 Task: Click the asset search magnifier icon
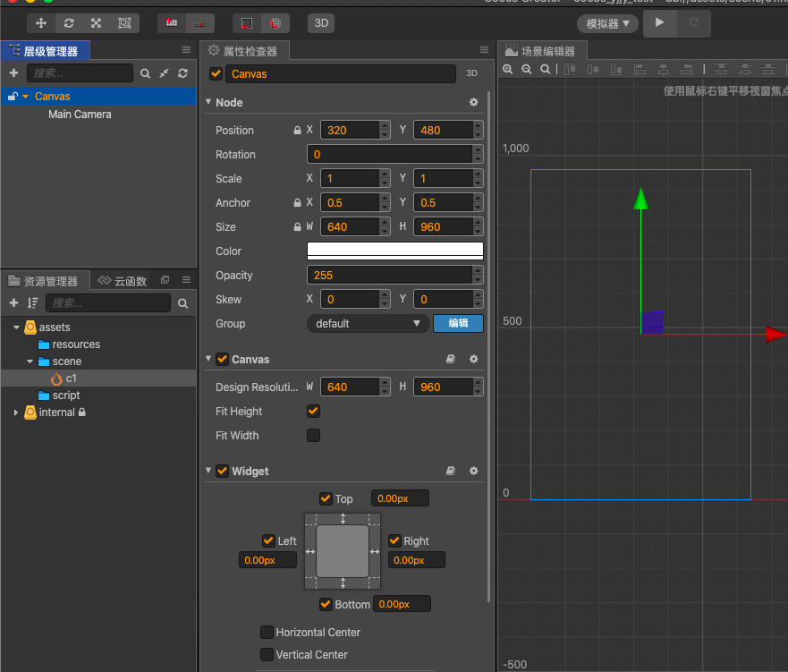[183, 303]
